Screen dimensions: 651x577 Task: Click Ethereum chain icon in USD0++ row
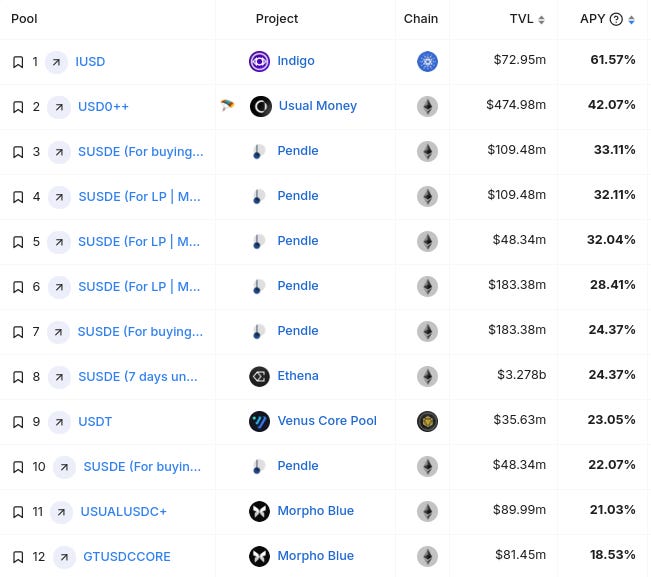click(x=427, y=106)
